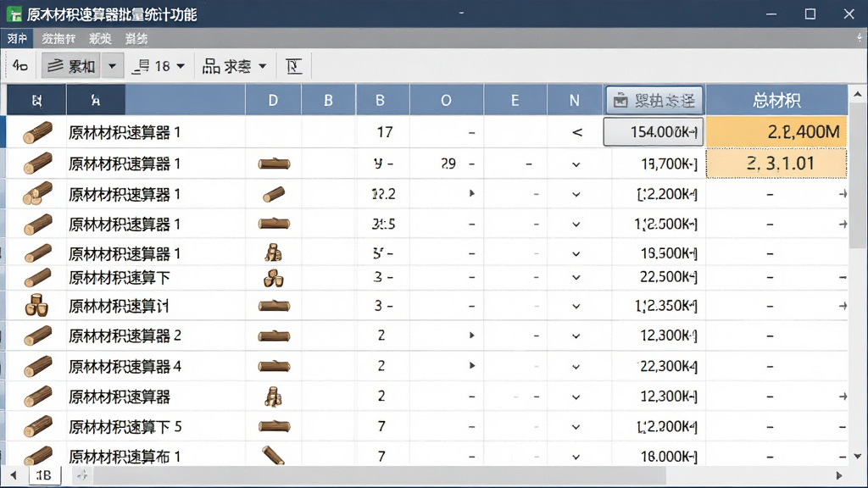Click the '4o' icon in the toolbar
This screenshot has height=488, width=868.
[x=20, y=66]
